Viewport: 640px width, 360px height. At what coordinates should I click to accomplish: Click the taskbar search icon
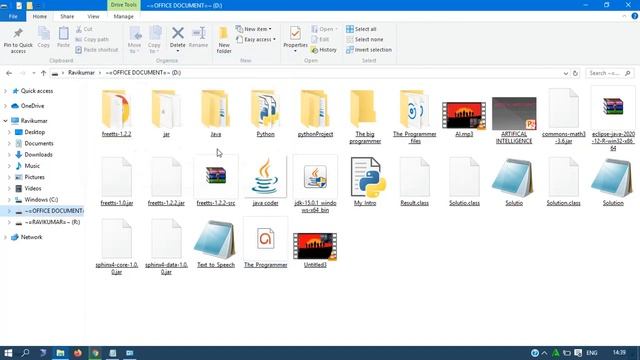pyautogui.click(x=25, y=353)
